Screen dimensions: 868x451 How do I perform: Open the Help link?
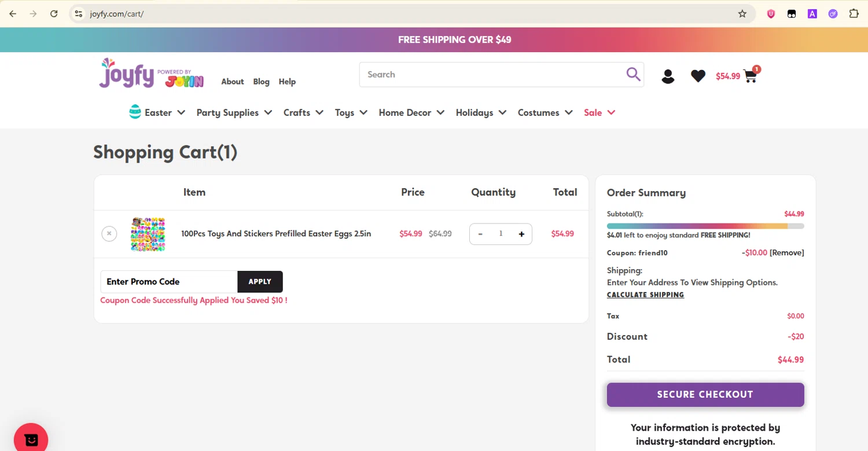click(287, 82)
